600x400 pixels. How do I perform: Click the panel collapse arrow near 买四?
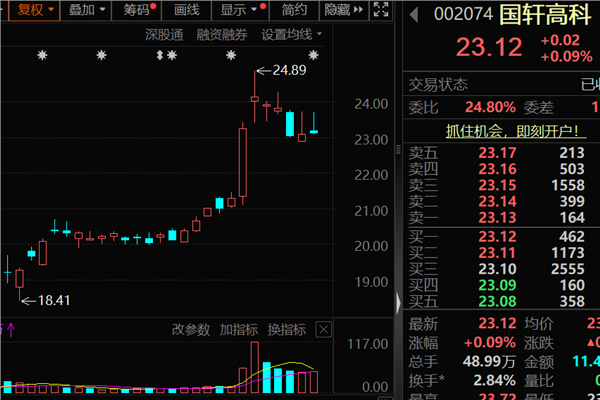click(x=398, y=302)
